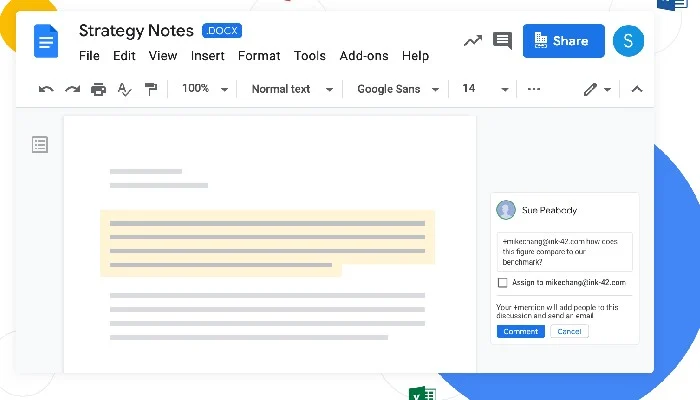Post with the Comment button
The height and width of the screenshot is (400, 700).
pos(521,331)
